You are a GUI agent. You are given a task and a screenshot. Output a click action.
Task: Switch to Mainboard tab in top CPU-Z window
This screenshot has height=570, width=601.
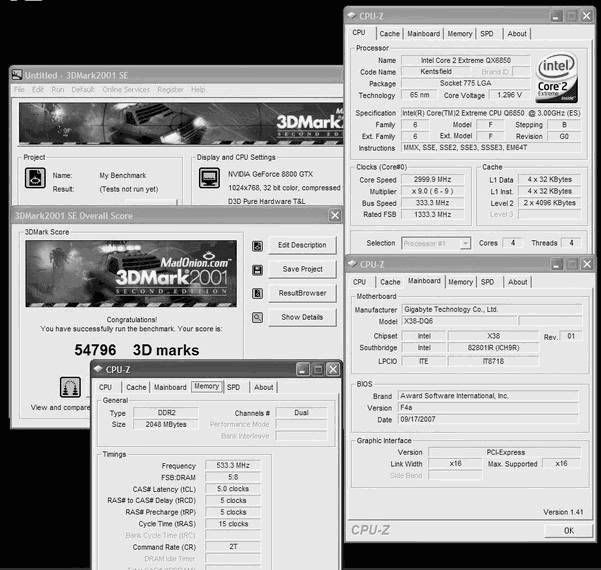coord(424,34)
